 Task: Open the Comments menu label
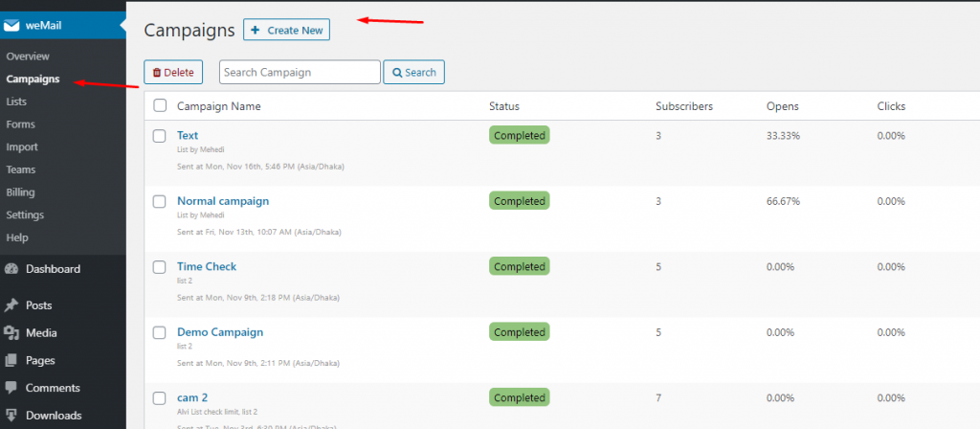pos(53,388)
